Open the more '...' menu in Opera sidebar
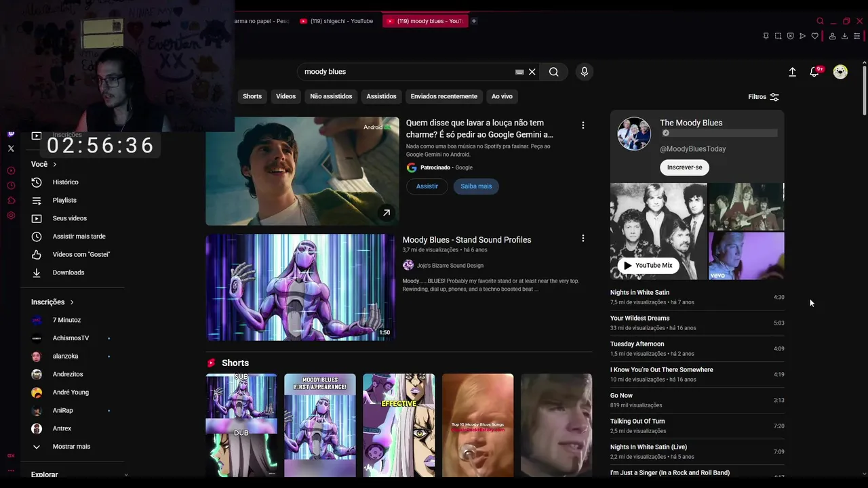 11,470
